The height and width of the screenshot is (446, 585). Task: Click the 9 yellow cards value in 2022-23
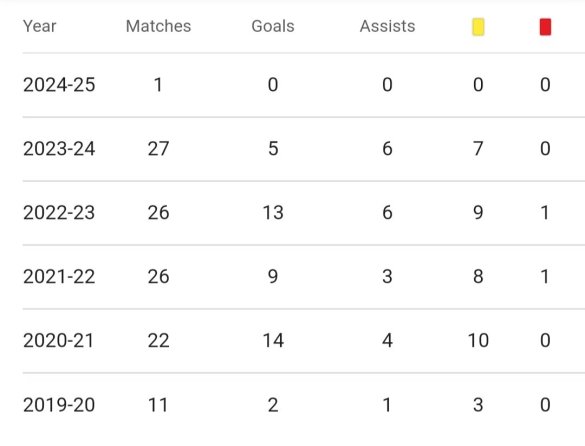click(x=478, y=213)
